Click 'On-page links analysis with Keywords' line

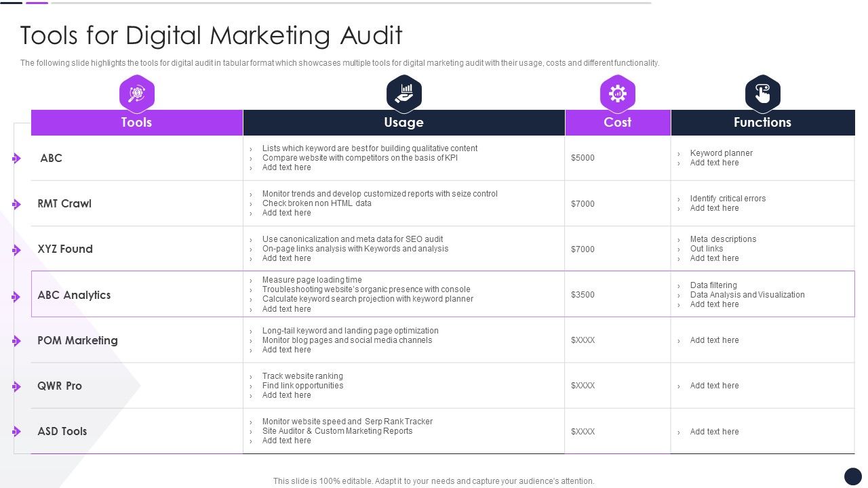coord(355,249)
